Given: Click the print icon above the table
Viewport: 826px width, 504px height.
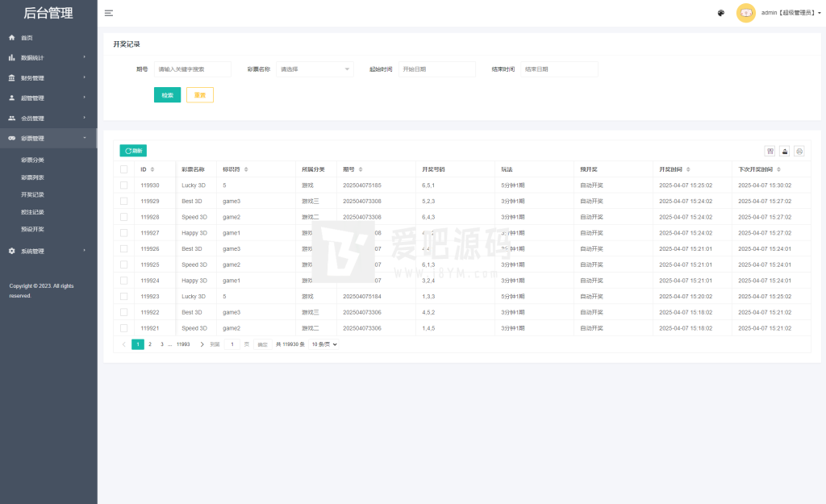Looking at the screenshot, I should point(799,151).
